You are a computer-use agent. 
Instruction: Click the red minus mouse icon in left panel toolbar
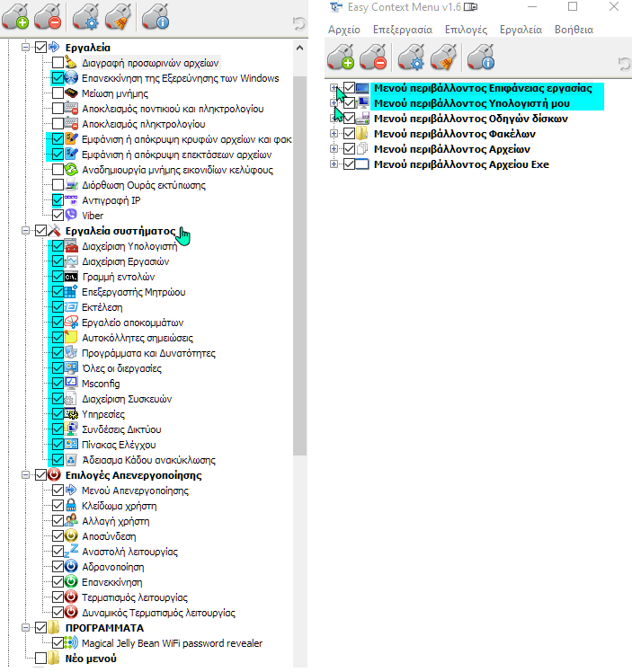pyautogui.click(x=48, y=17)
